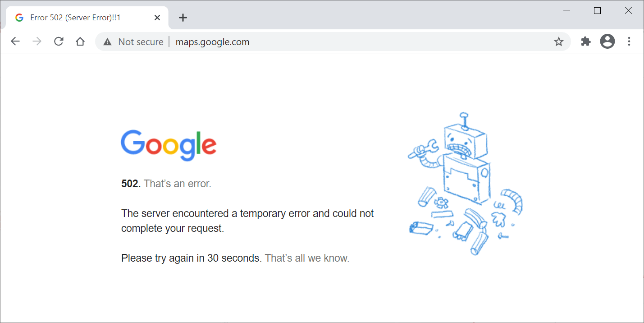644x323 pixels.
Task: Click "Please try again in 30 seconds" text
Action: [x=191, y=258]
